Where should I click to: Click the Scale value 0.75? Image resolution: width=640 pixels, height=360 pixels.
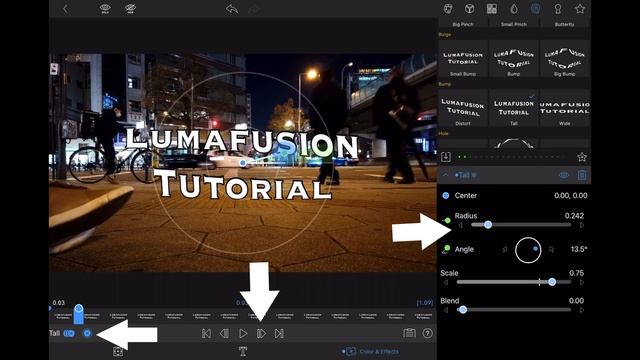pyautogui.click(x=576, y=273)
